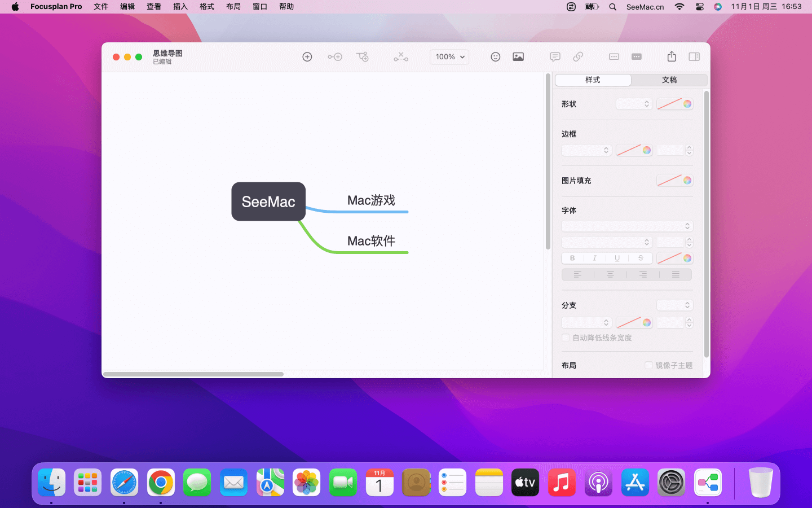The height and width of the screenshot is (508, 812).
Task: Open the 帮助 menu
Action: (x=286, y=7)
